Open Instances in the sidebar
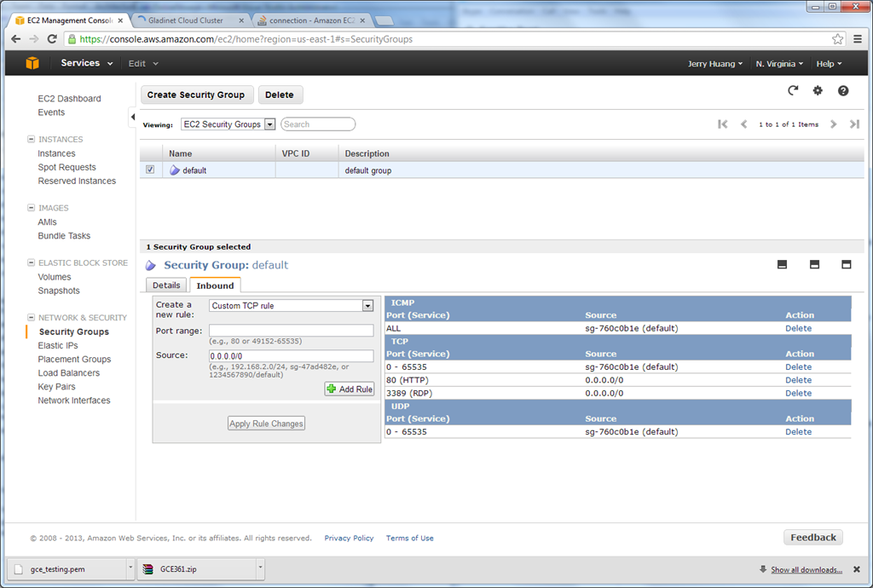Viewport: 873px width, 588px height. [x=56, y=153]
